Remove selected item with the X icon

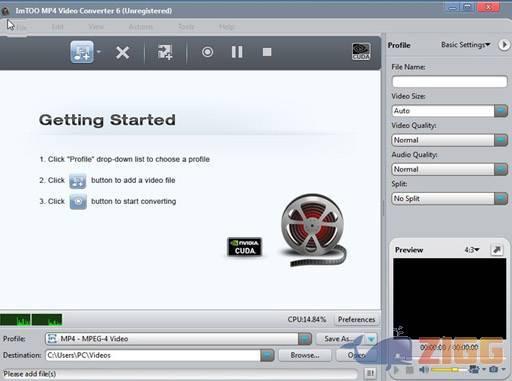pos(122,52)
